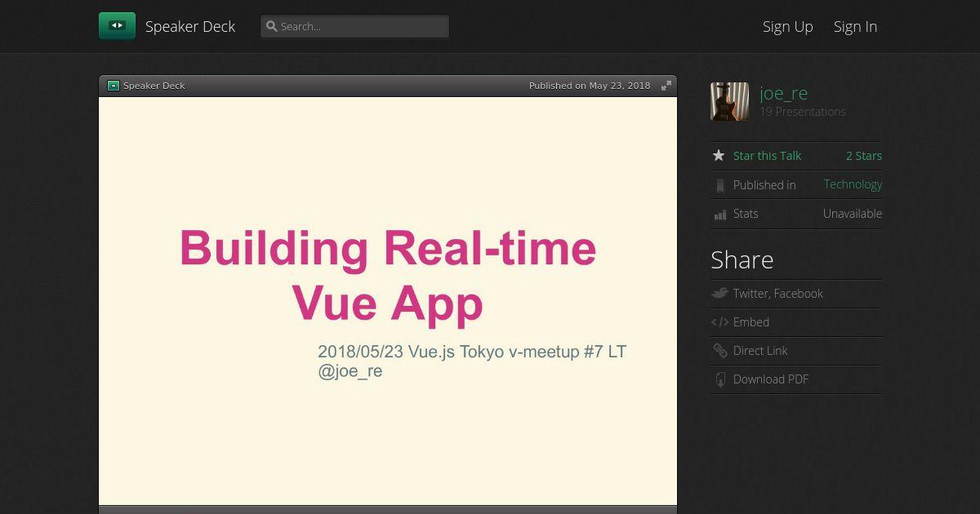980x514 pixels.
Task: Open the Sign Up page
Action: coord(788,26)
